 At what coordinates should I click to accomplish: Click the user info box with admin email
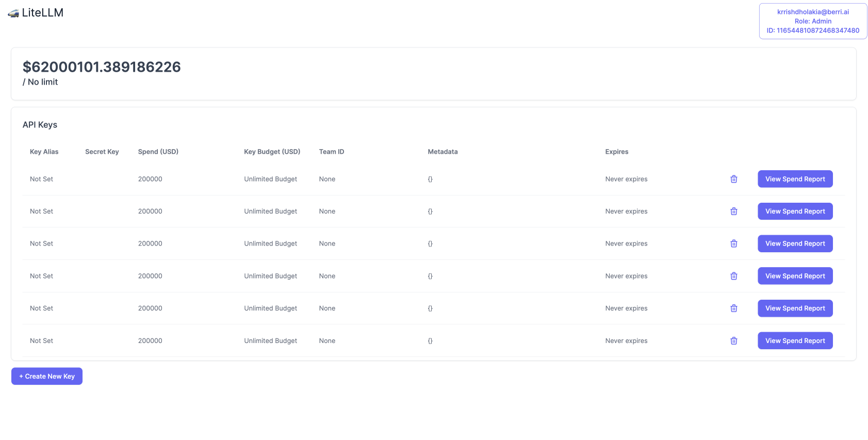pyautogui.click(x=813, y=21)
